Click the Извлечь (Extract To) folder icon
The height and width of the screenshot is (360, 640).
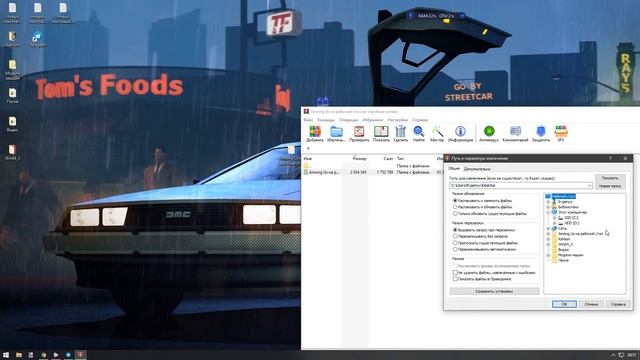tap(336, 133)
